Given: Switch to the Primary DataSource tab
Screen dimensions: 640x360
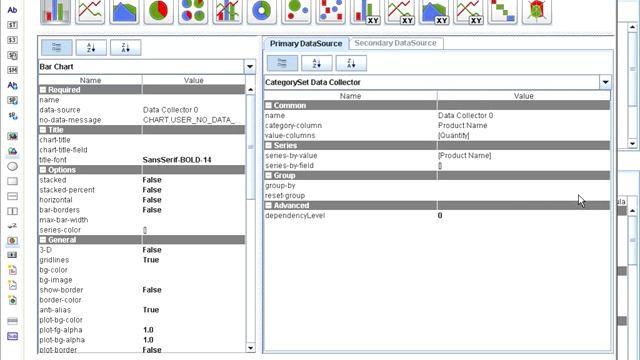Looking at the screenshot, I should 306,43.
